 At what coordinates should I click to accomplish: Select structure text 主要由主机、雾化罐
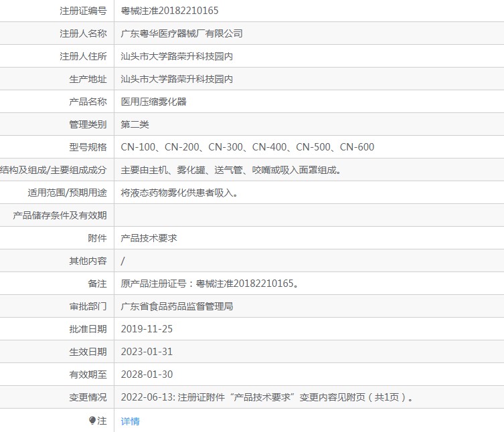point(231,170)
